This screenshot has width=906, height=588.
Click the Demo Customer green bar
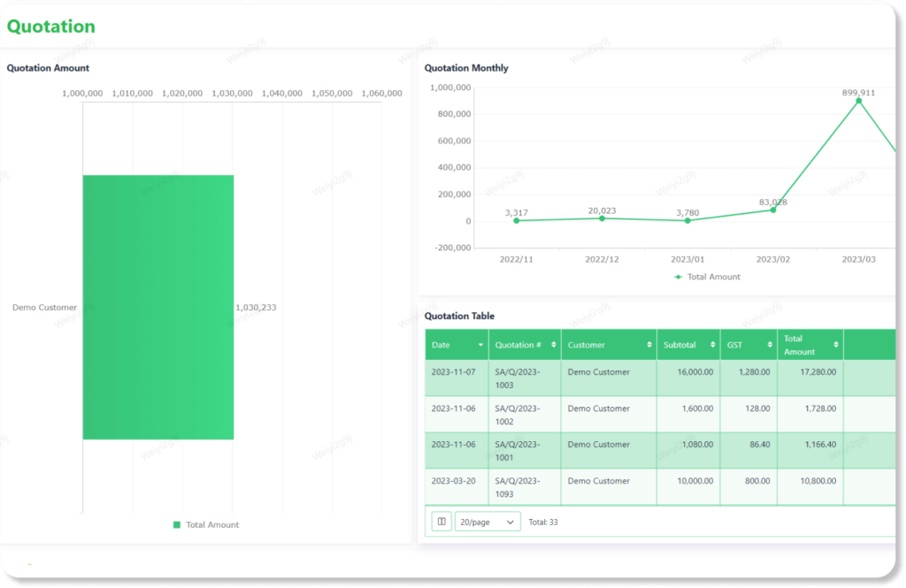[158, 307]
